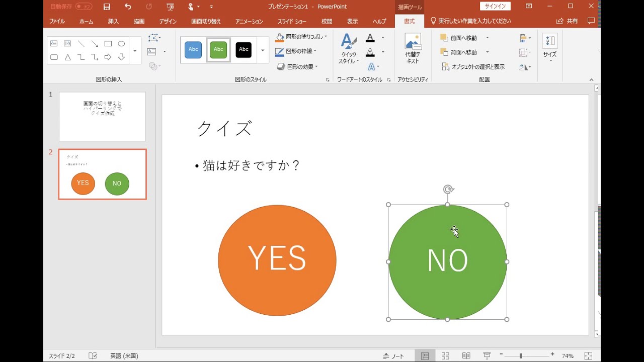Expand the shape styles gallery

[x=263, y=50]
